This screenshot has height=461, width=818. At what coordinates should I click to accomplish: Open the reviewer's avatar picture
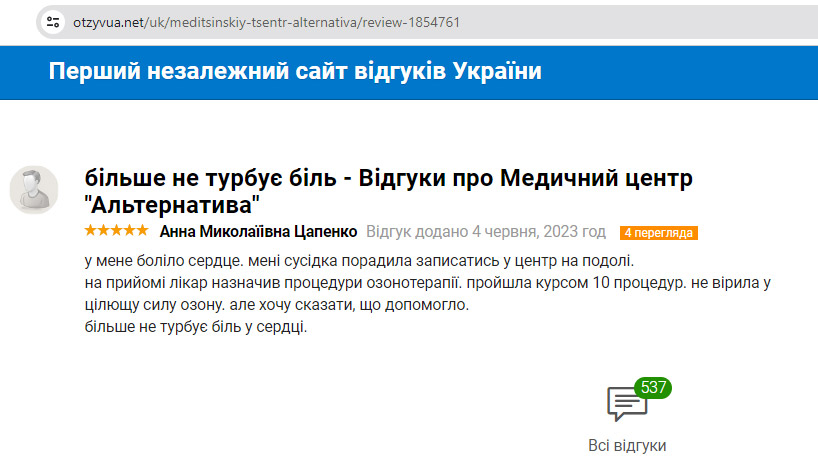coord(34,188)
